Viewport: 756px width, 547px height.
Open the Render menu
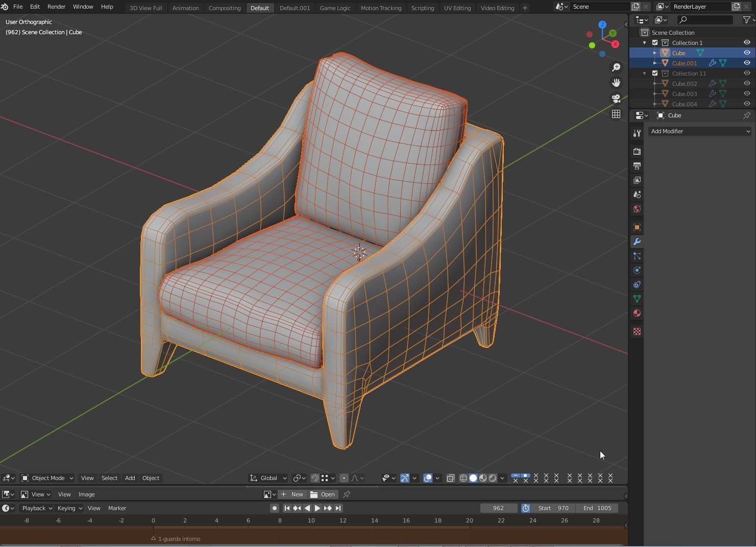[56, 7]
